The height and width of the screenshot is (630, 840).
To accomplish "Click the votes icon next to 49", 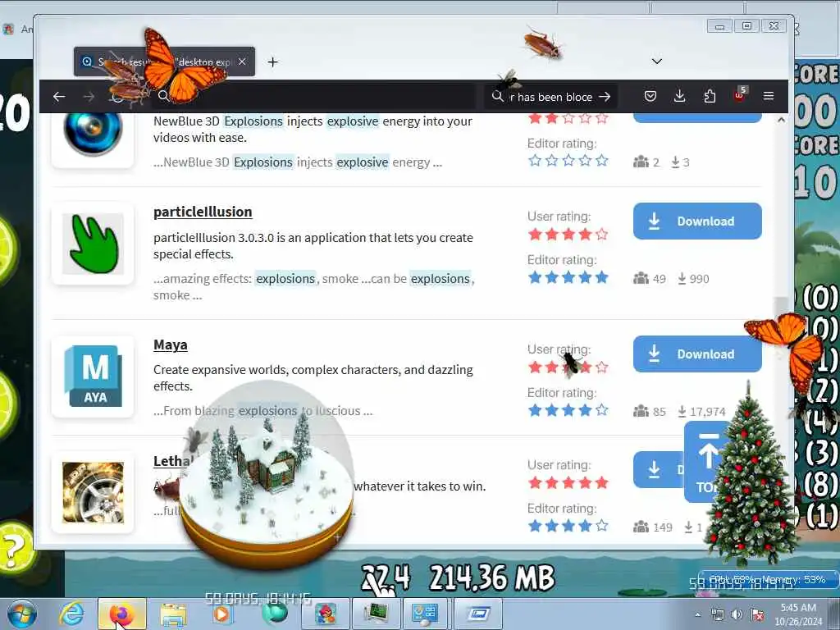I will pyautogui.click(x=641, y=279).
